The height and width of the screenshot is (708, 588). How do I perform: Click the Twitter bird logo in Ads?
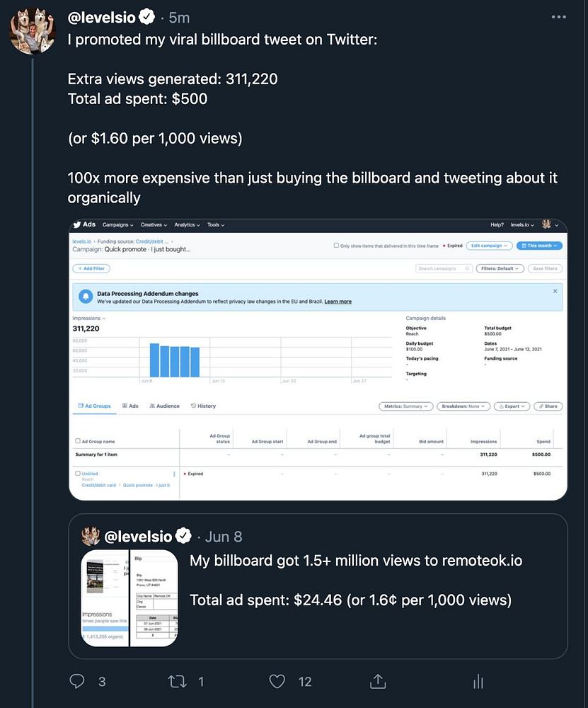coord(77,224)
